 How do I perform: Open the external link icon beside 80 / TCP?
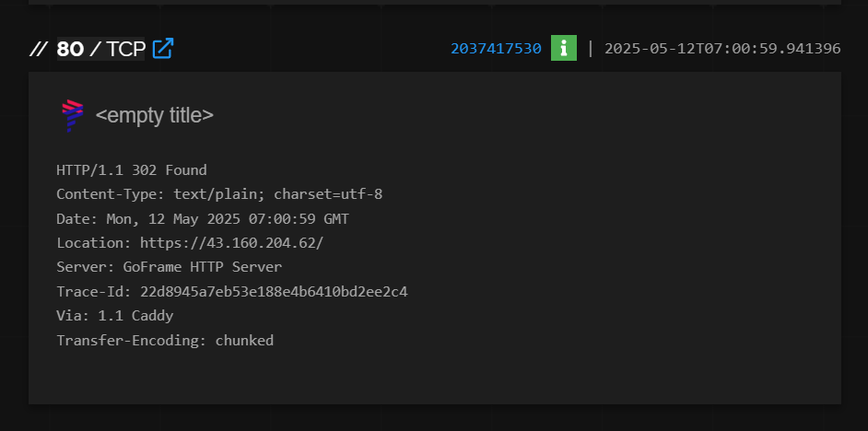(x=163, y=49)
